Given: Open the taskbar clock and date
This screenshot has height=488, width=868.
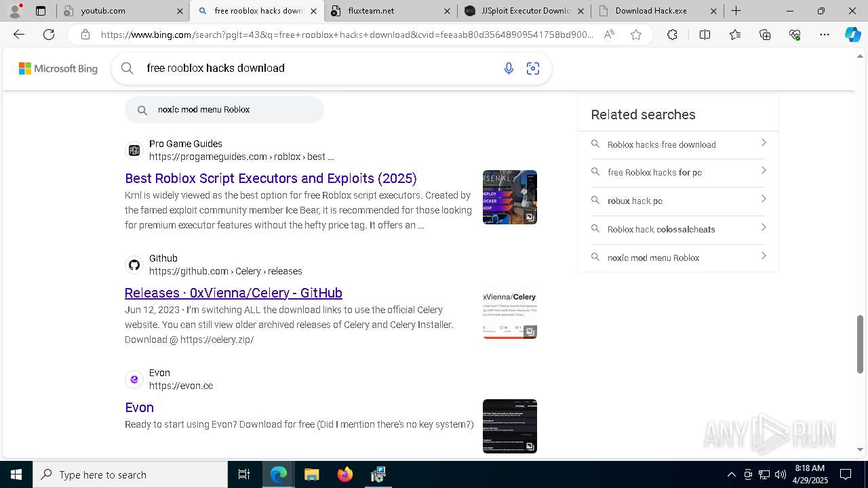Looking at the screenshot, I should coord(811,474).
